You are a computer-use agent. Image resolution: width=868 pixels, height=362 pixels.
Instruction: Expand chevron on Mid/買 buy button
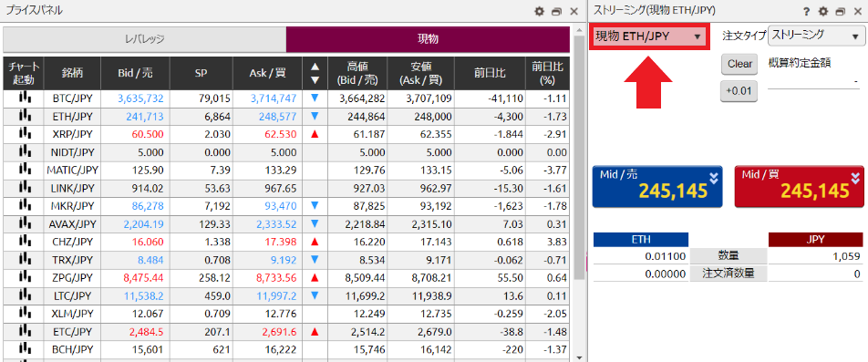click(856, 178)
